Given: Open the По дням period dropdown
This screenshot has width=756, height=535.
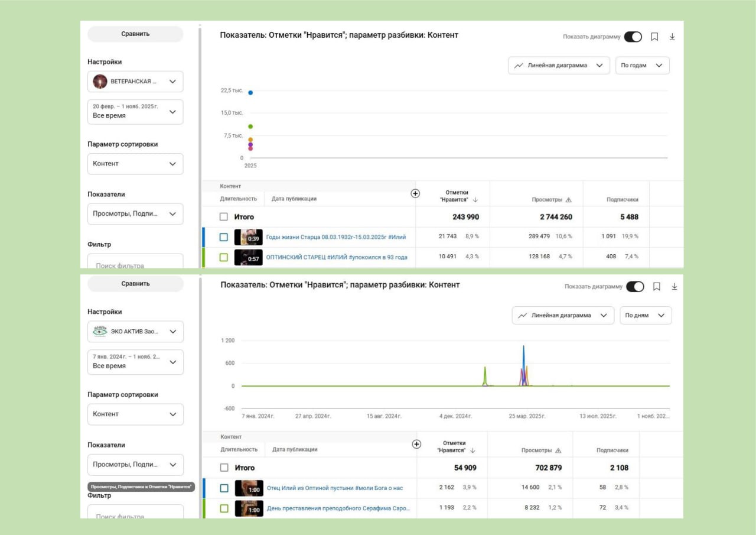Looking at the screenshot, I should 646,316.
